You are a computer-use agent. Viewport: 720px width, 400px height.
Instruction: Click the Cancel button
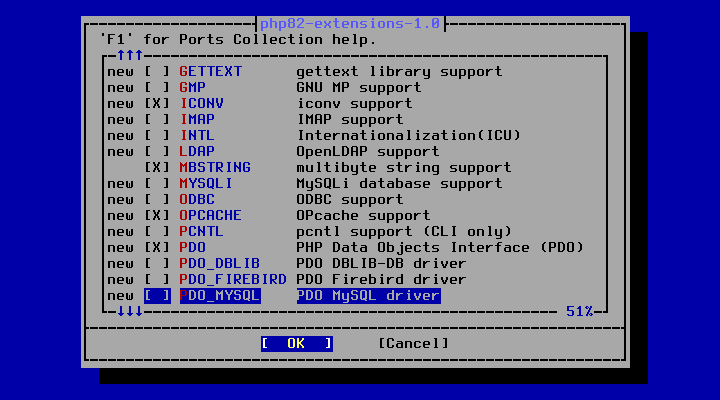pyautogui.click(x=413, y=344)
